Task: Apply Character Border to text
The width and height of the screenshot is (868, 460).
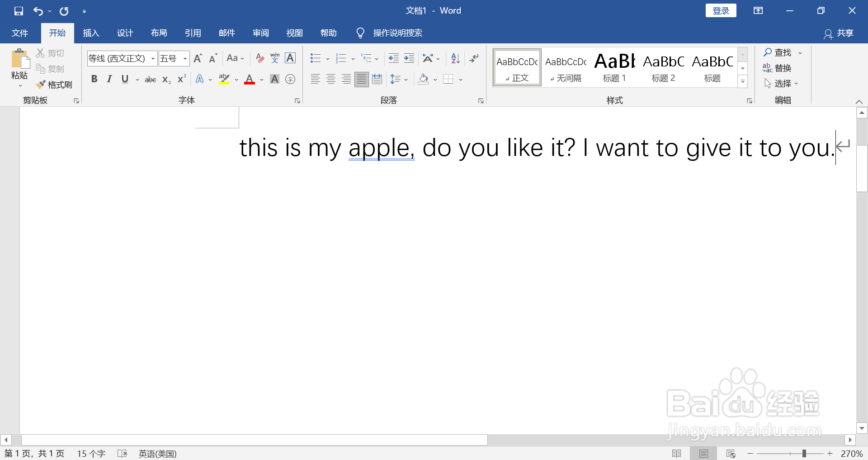Action: (x=290, y=58)
